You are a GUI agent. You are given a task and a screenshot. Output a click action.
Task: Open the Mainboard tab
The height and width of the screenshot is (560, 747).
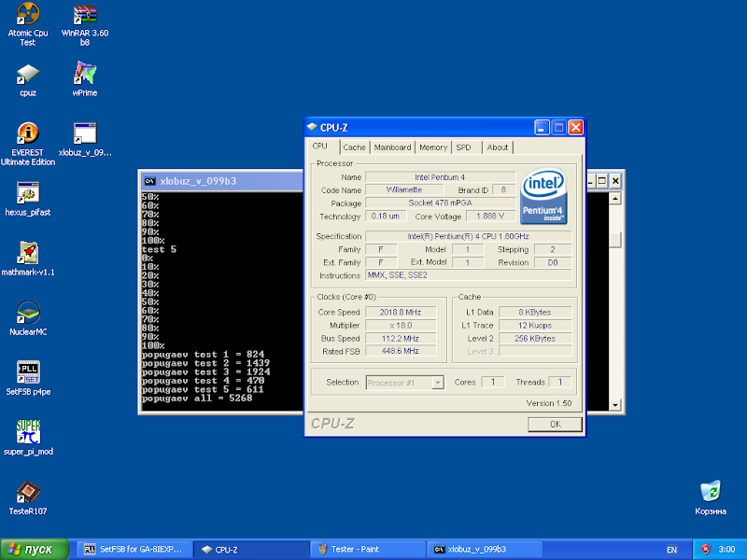[392, 147]
